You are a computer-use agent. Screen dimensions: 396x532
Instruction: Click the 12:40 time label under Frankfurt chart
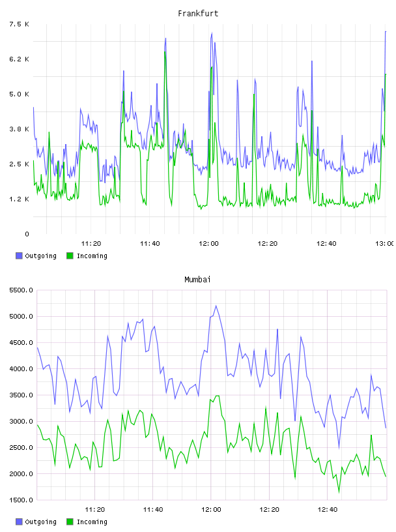coord(326,243)
